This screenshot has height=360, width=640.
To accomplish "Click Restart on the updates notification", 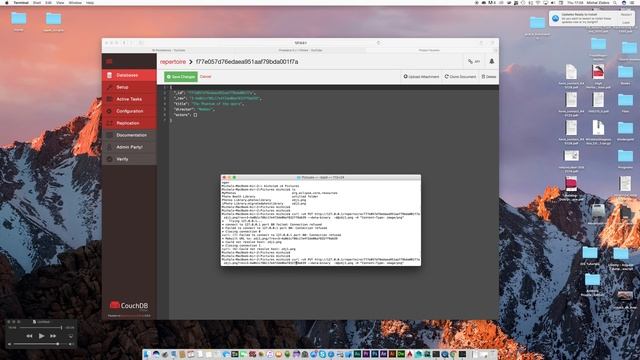I will 626,14.
